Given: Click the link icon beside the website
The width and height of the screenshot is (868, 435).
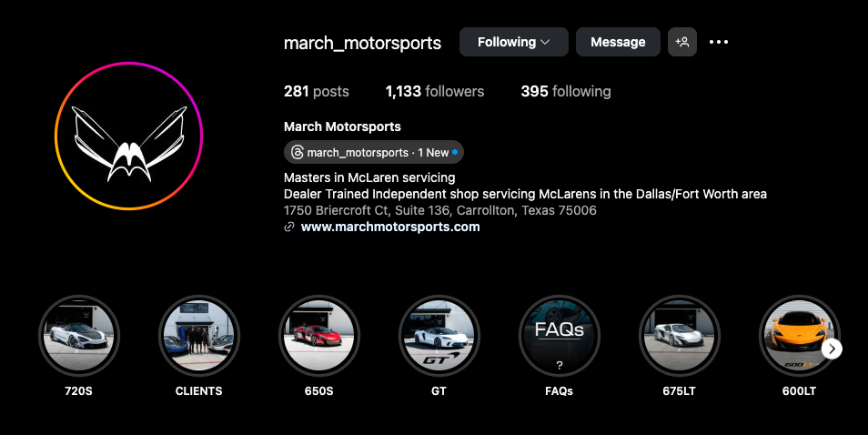Looking at the screenshot, I should 289,228.
